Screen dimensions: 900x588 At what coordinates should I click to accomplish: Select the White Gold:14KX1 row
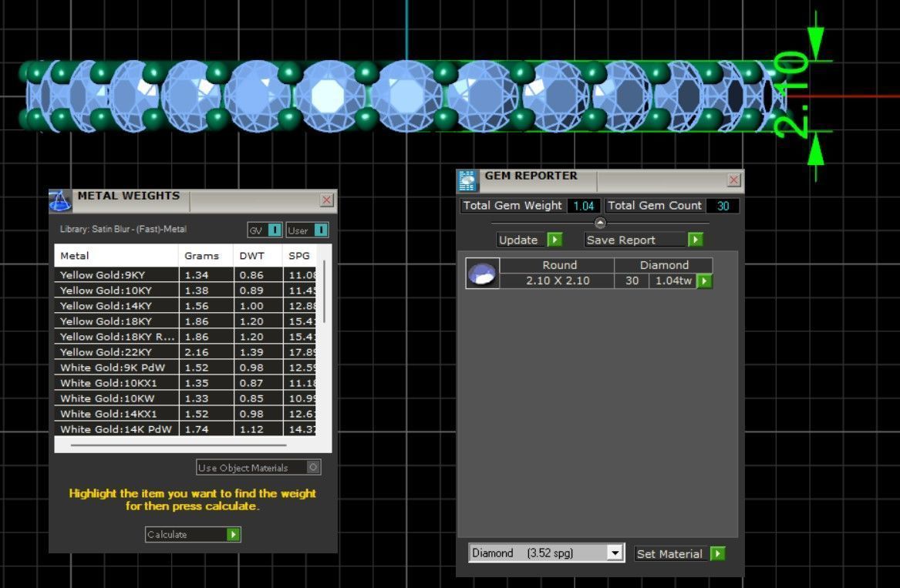coord(185,414)
